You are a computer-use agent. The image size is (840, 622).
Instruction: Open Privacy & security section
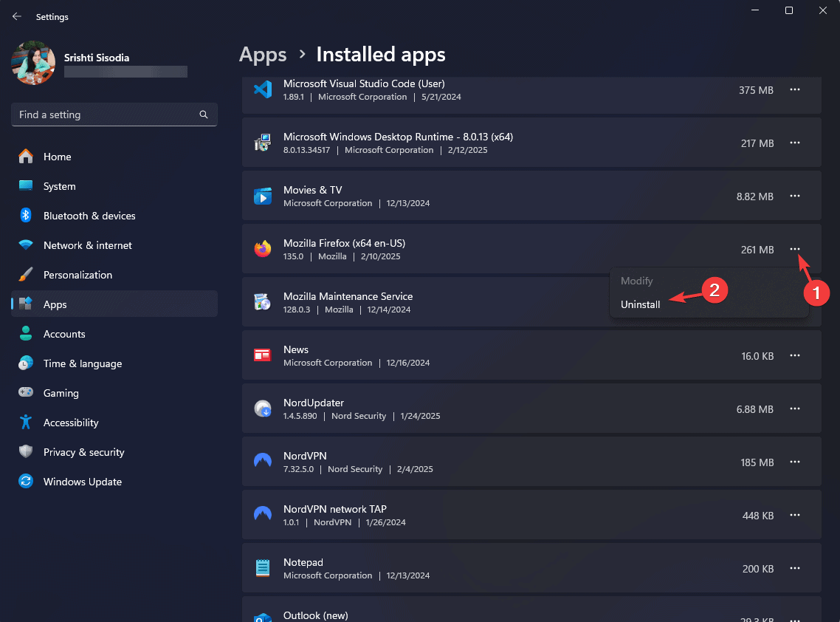click(83, 452)
